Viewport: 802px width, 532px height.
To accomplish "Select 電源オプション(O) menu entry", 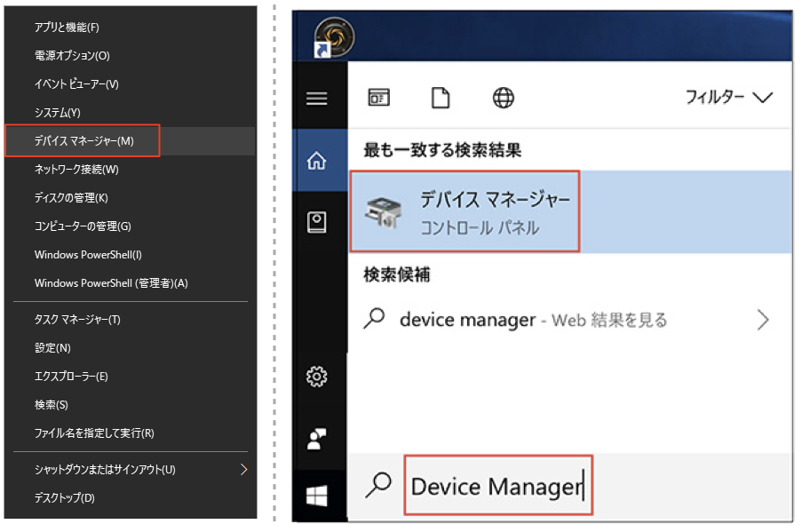I will [x=130, y=55].
